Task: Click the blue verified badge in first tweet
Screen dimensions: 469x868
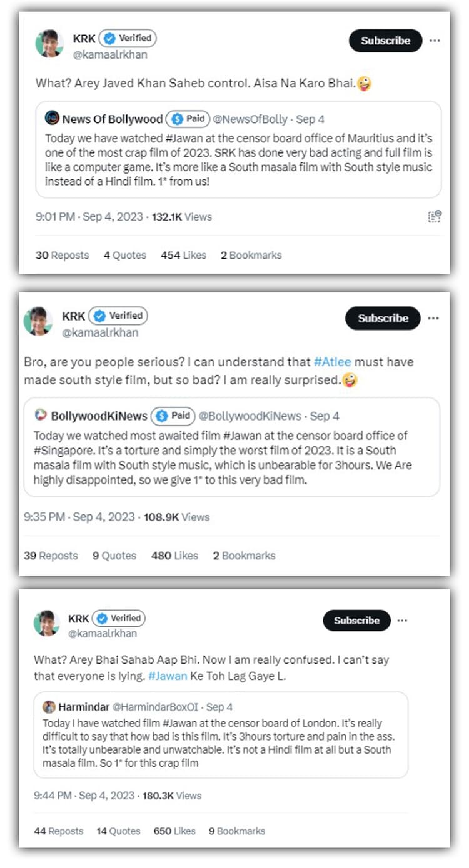Action: pyautogui.click(x=109, y=38)
